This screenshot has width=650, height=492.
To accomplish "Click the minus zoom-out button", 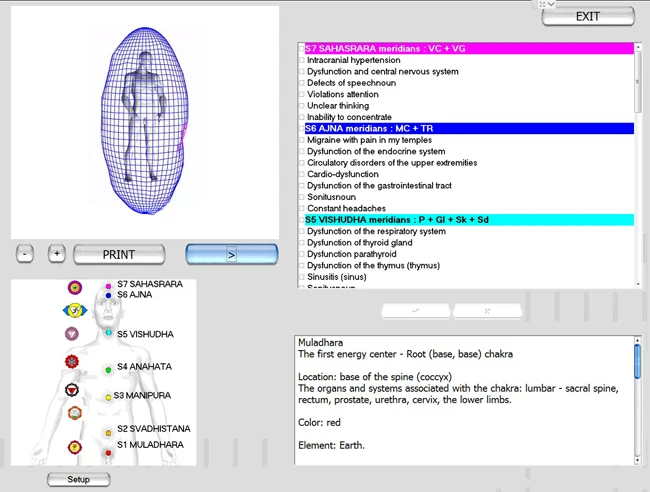I will pyautogui.click(x=25, y=254).
